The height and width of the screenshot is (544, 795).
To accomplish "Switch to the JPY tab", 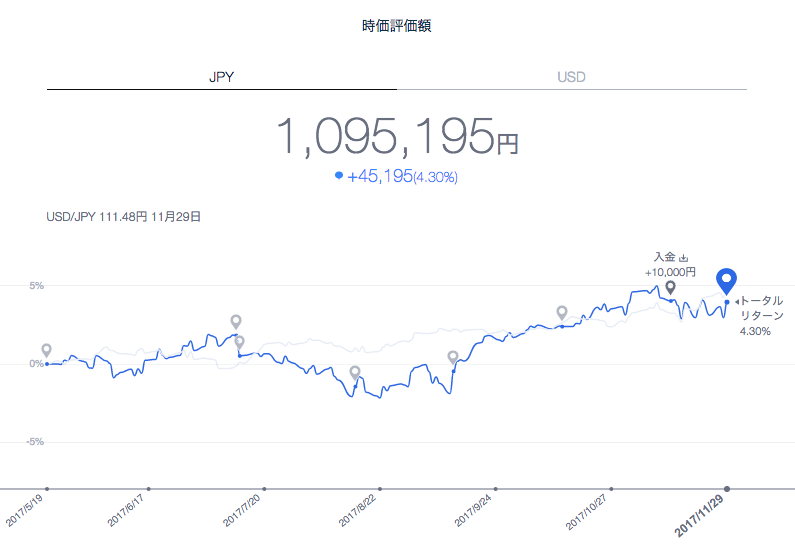I will (222, 77).
